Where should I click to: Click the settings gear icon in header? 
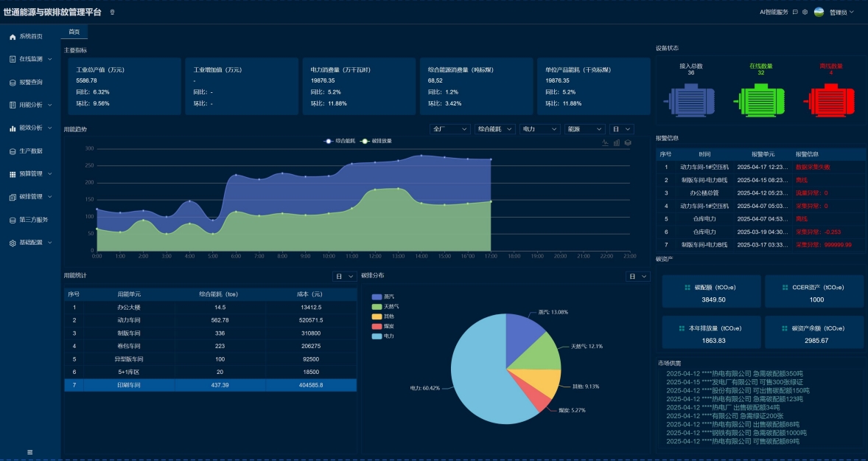(805, 13)
